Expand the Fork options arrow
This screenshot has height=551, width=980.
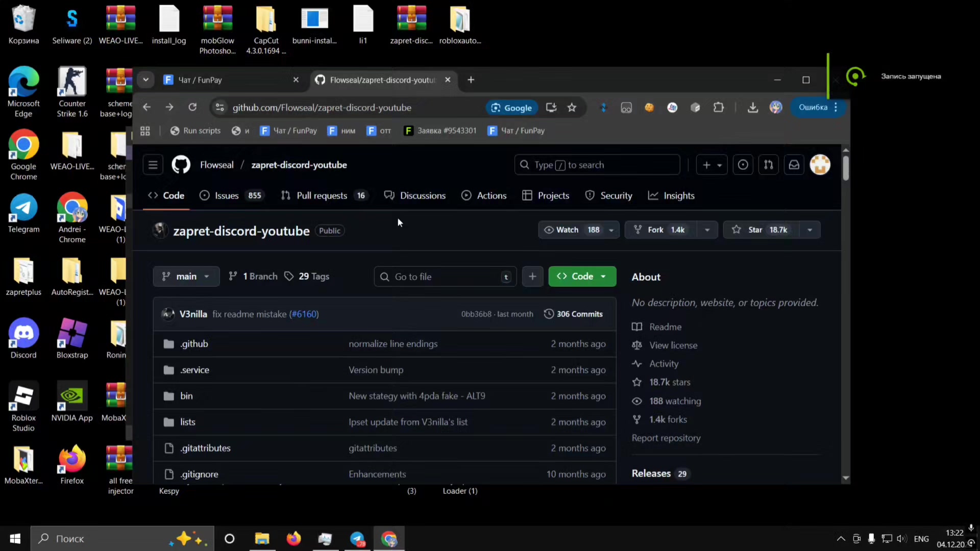(707, 230)
